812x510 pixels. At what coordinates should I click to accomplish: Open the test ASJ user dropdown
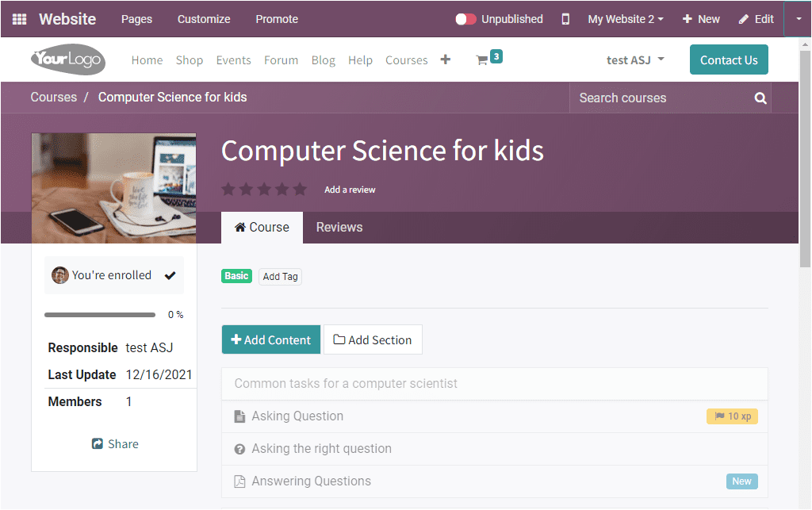click(634, 59)
